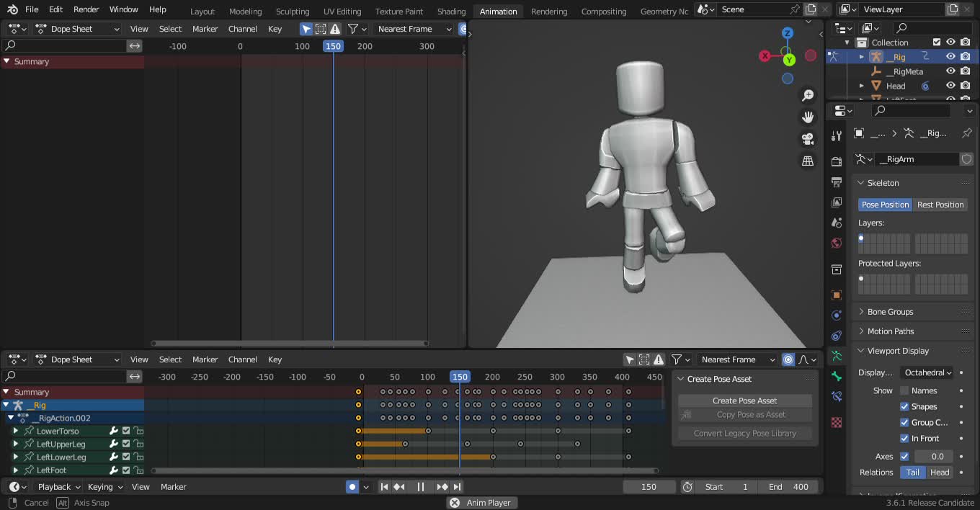This screenshot has height=510, width=980.
Task: Switch to the Sculpting workspace tab
Action: [293, 12]
